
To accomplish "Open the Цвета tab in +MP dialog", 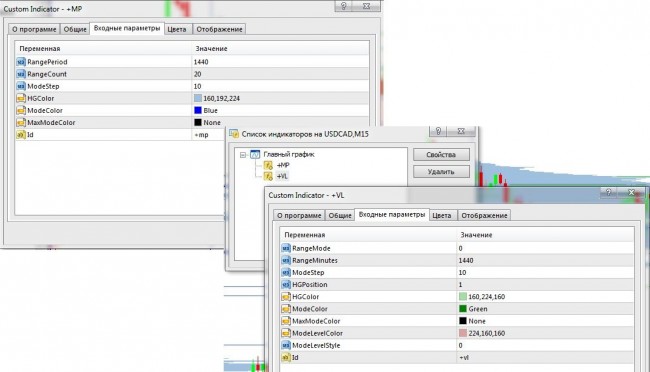I will point(177,29).
